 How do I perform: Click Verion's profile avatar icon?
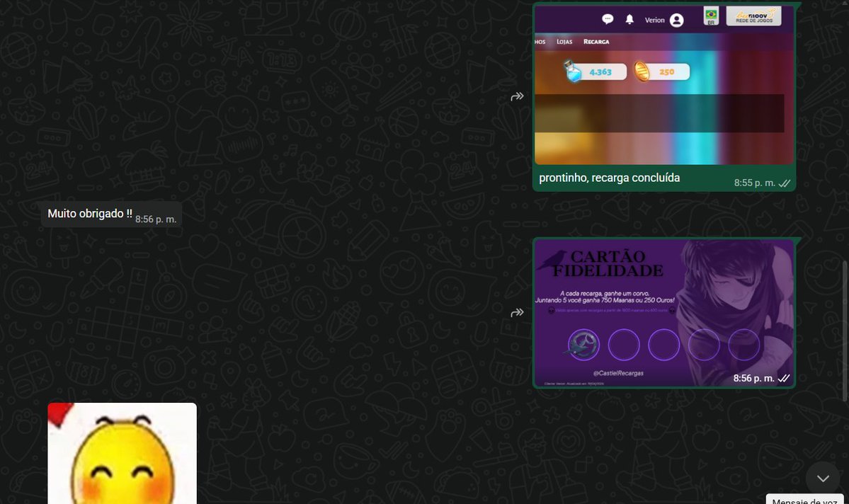coord(676,19)
